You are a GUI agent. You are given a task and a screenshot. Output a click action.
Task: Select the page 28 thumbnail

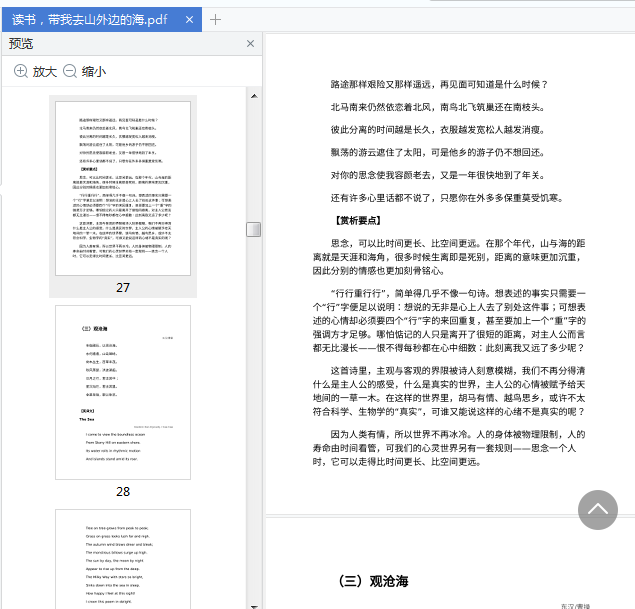(x=123, y=392)
